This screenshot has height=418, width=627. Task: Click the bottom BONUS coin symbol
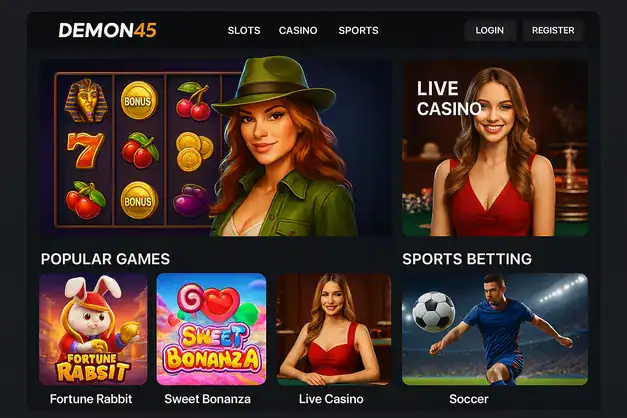[139, 200]
